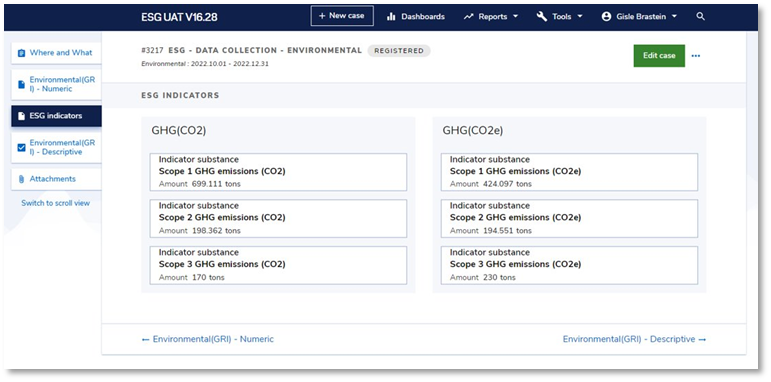Click the case title ESG - DATA COLLECTION - ENVIRONMENTAL

[265, 50]
